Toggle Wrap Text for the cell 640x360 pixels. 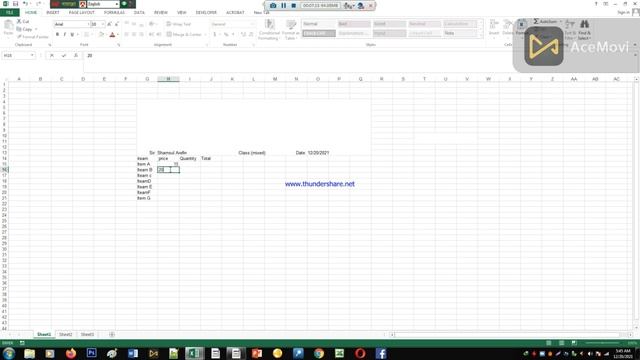coord(178,24)
